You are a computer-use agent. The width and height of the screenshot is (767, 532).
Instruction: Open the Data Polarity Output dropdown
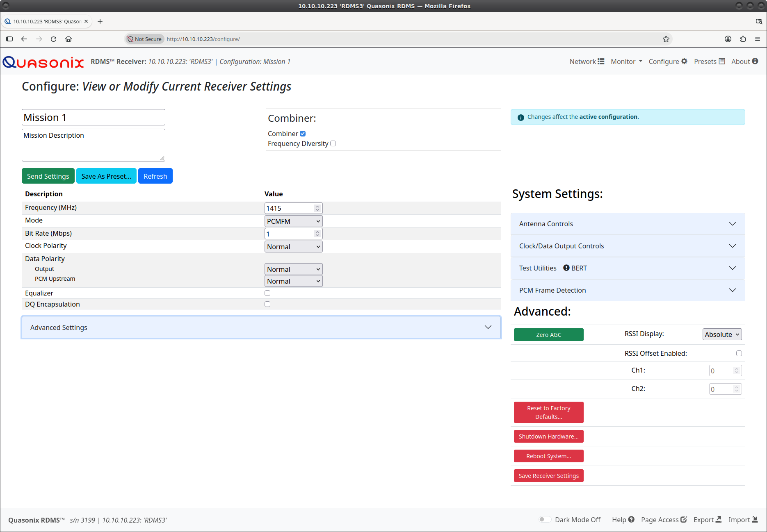click(293, 269)
